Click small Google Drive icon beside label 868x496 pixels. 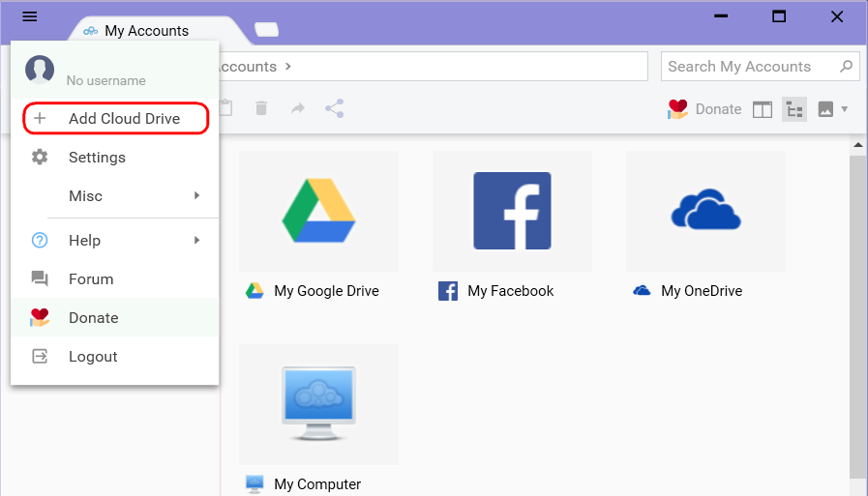coord(254,291)
